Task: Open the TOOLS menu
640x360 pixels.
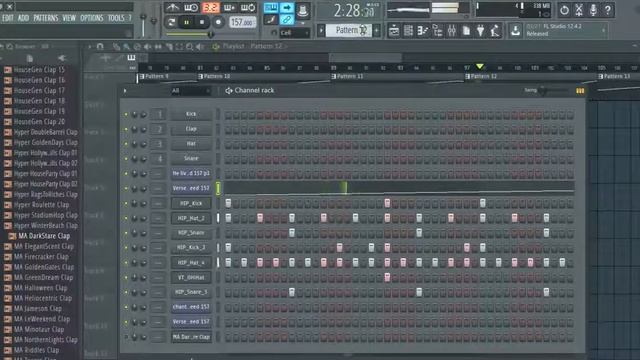Action: pyautogui.click(x=116, y=18)
